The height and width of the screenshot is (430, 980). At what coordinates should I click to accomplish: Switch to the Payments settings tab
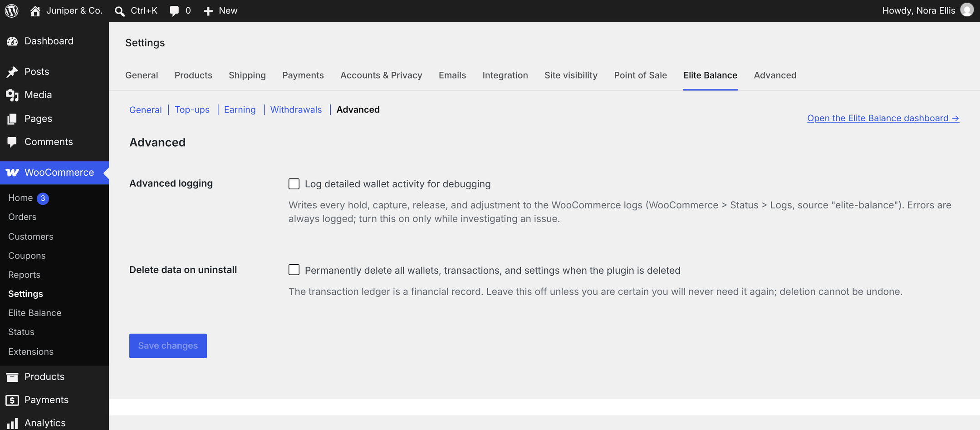coord(303,75)
